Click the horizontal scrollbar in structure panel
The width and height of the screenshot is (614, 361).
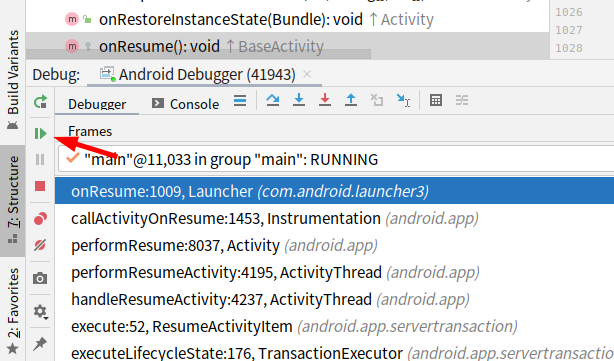[x=199, y=54]
